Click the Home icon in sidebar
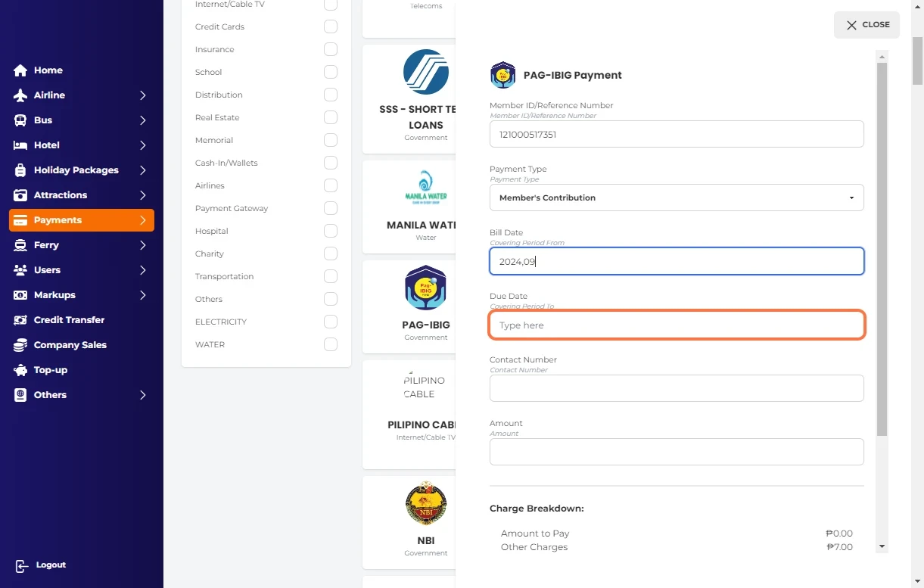The image size is (924, 588). pos(20,70)
